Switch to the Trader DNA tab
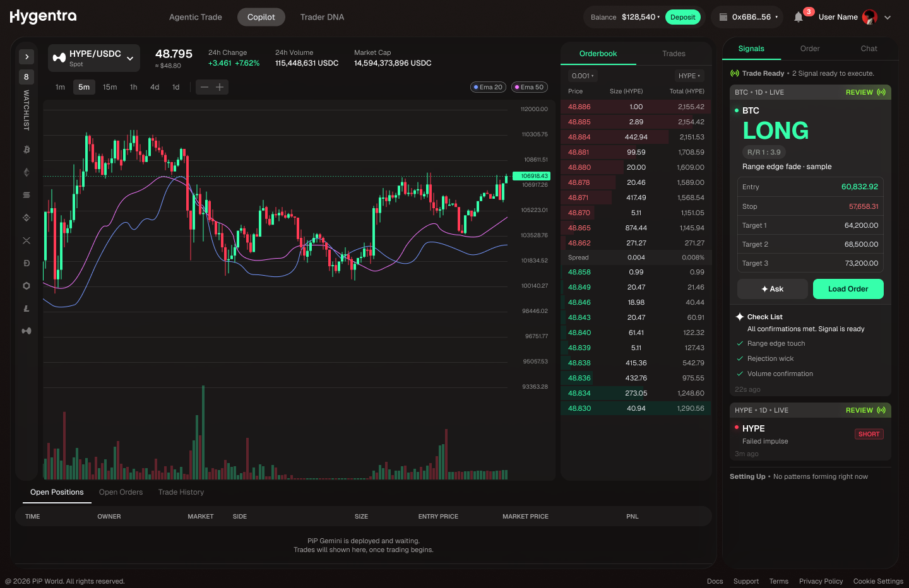The image size is (909, 588). coord(323,17)
